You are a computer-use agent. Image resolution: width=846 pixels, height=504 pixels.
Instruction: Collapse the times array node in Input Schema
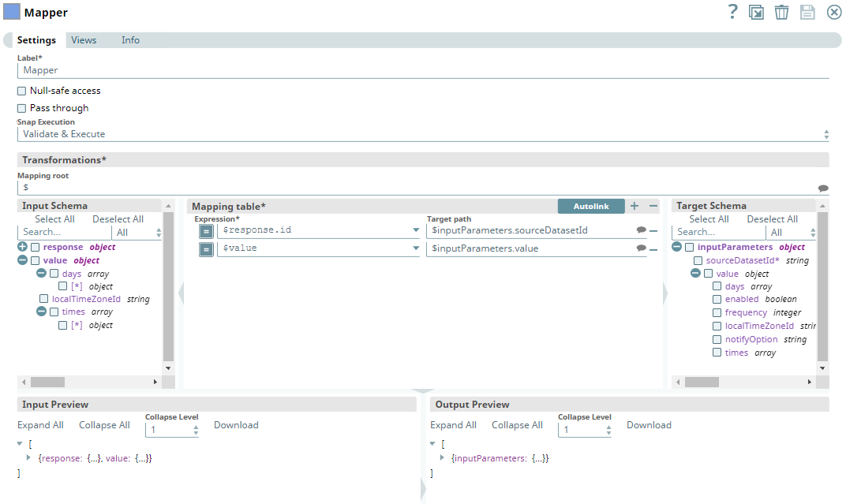tap(41, 311)
